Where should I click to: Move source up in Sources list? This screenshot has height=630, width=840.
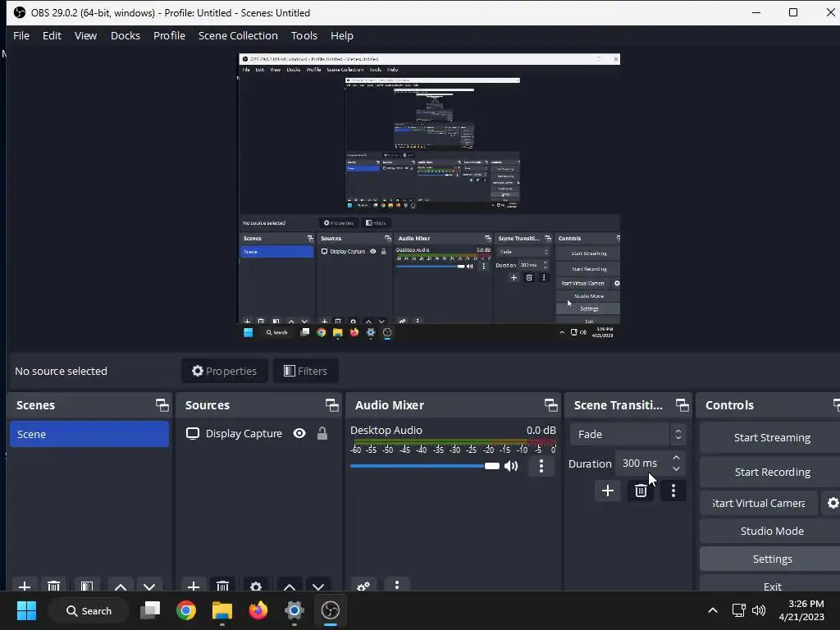coord(290,586)
